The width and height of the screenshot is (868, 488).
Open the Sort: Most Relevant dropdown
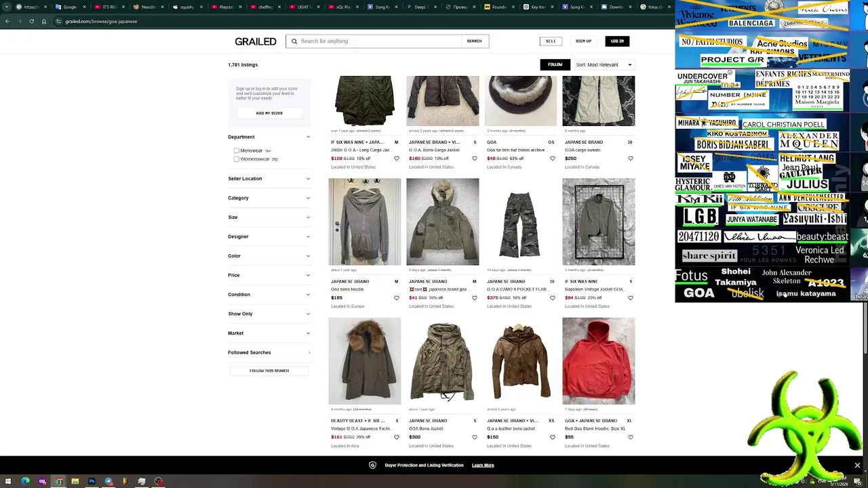(604, 64)
